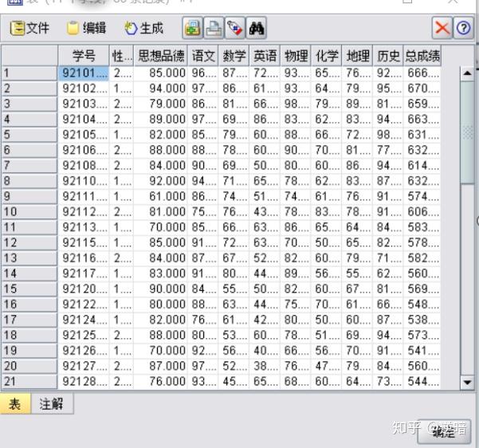Click the 总成绩 cell 631 in row 5
Image resolution: width=479 pixels, height=448 pixels.
pos(422,135)
